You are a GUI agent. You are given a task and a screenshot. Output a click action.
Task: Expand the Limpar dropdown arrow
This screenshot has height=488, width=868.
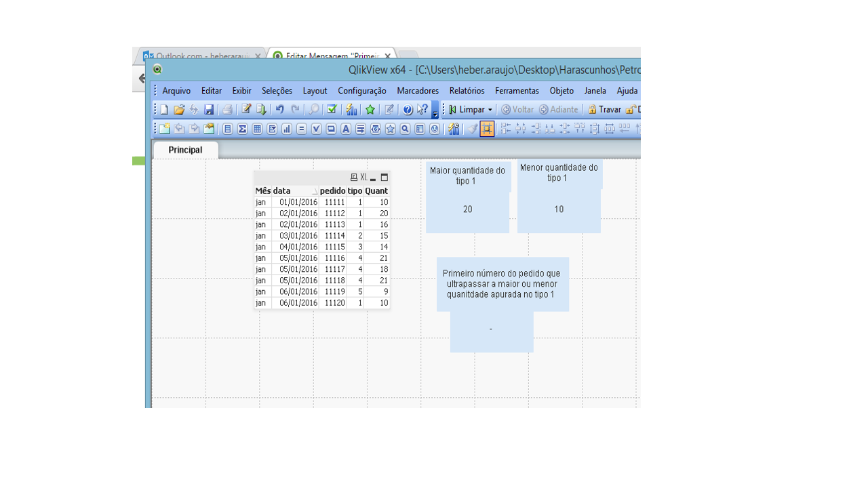coord(490,109)
